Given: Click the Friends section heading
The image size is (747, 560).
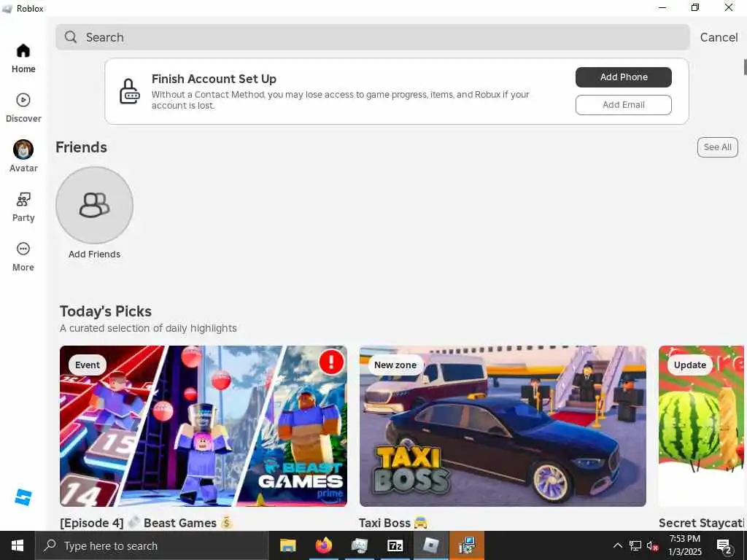Looking at the screenshot, I should pos(81,147).
